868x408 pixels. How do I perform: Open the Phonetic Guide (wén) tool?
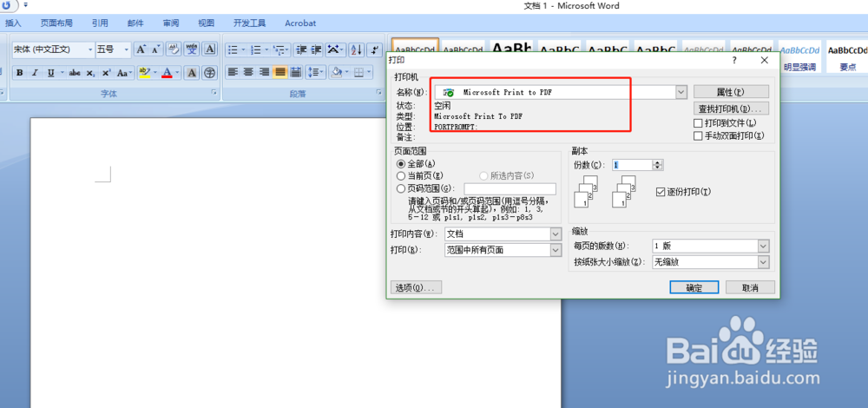[192, 49]
